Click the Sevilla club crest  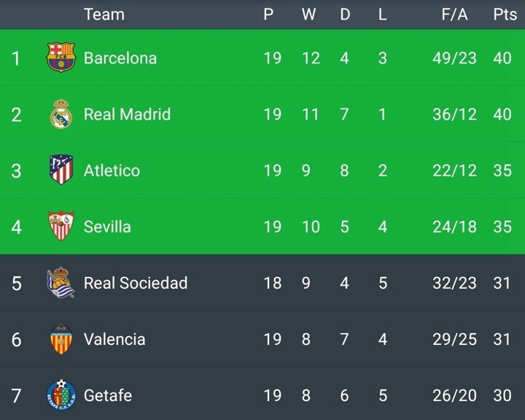coord(61,227)
